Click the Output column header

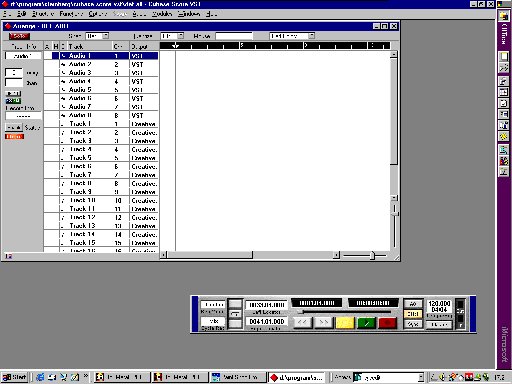click(x=144, y=46)
